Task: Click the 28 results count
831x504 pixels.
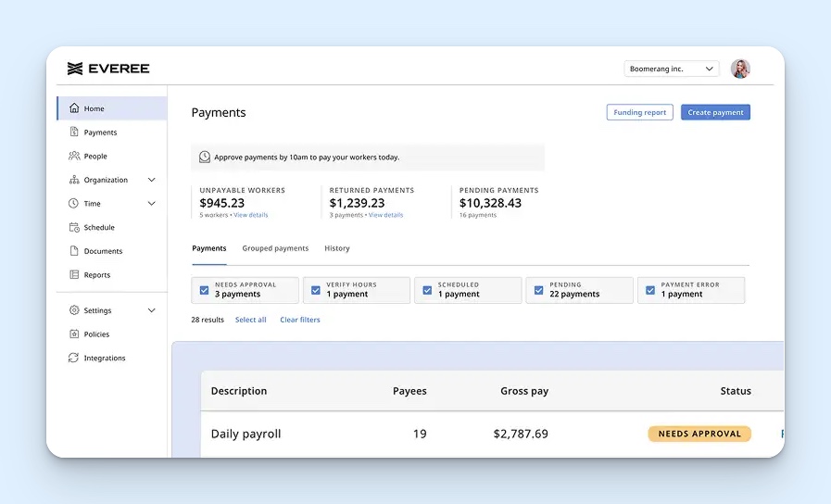Action: [x=208, y=320]
